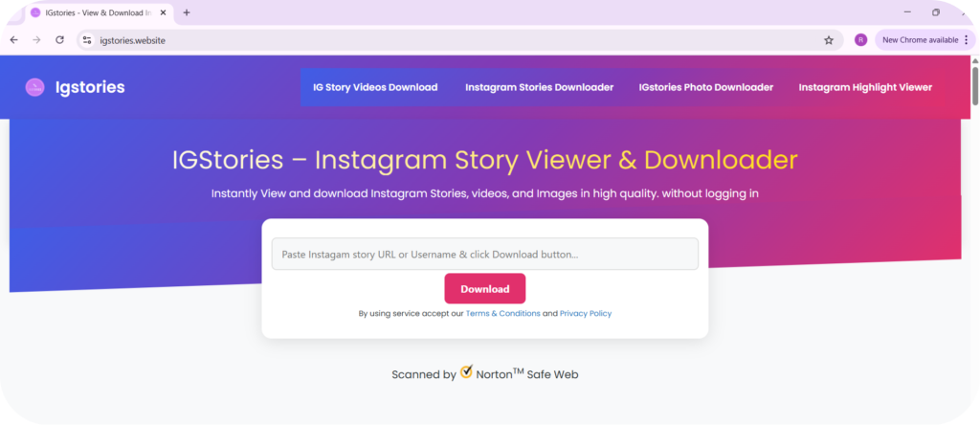Go to IGstories Photo Downloader

[x=705, y=87]
